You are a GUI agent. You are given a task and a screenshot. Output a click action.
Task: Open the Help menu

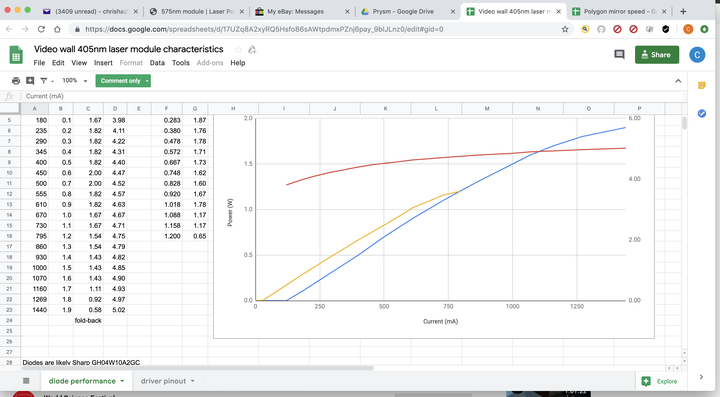tap(237, 63)
